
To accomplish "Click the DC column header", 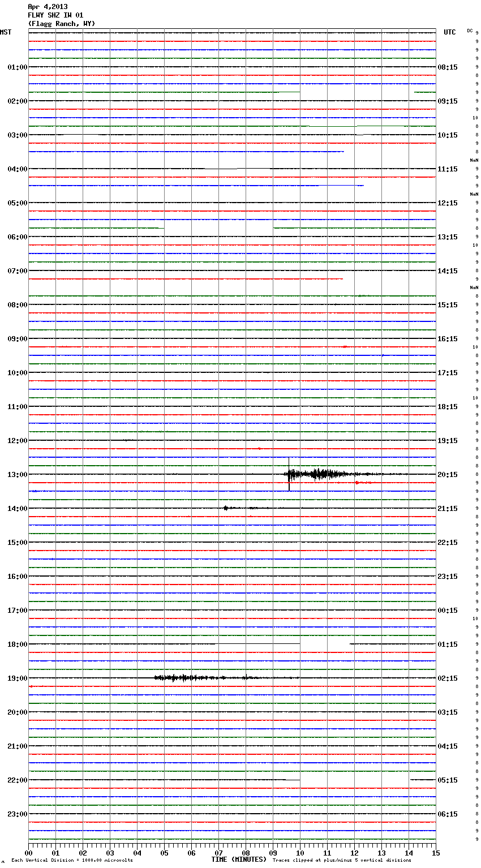I will pos(470,31).
